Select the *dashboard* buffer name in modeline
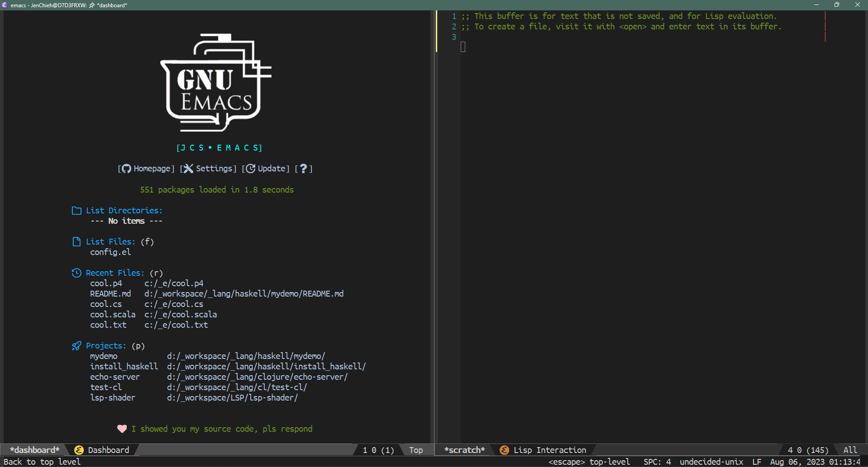Screen dimensions: 868x467 point(35,450)
